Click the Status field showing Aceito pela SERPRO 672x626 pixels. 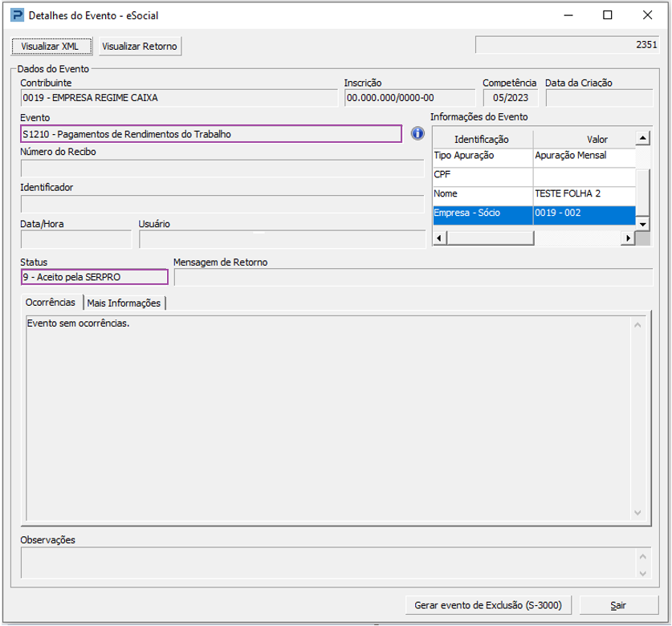tap(94, 277)
